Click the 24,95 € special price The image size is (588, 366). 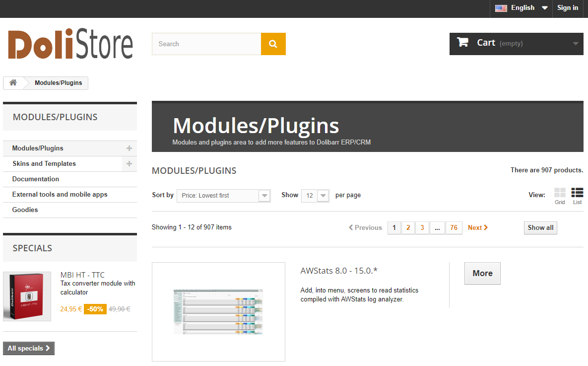[71, 309]
